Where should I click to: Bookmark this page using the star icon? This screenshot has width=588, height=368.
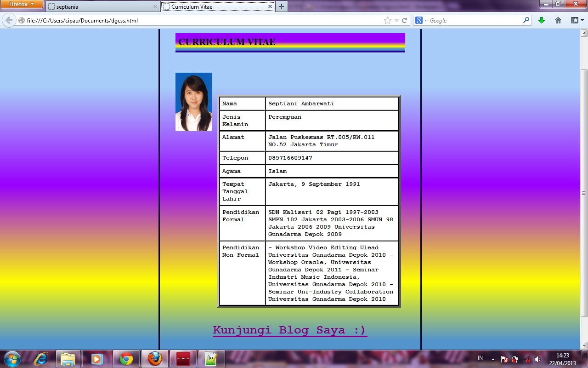[x=387, y=20]
